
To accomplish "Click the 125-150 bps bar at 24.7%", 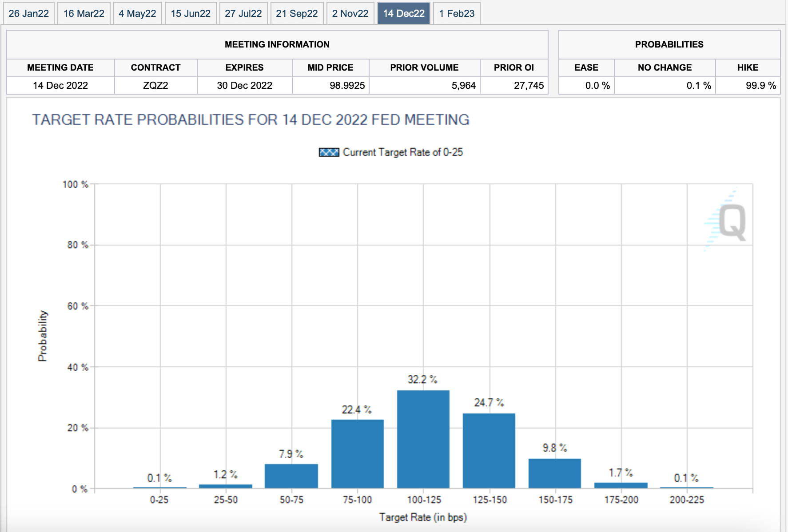I will (x=489, y=450).
